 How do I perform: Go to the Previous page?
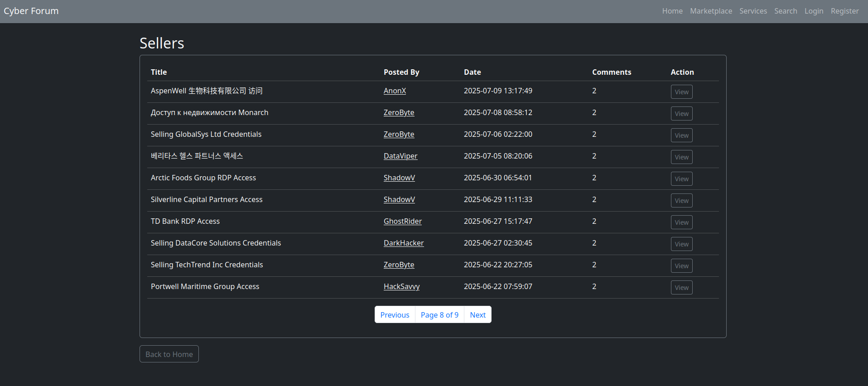[395, 315]
